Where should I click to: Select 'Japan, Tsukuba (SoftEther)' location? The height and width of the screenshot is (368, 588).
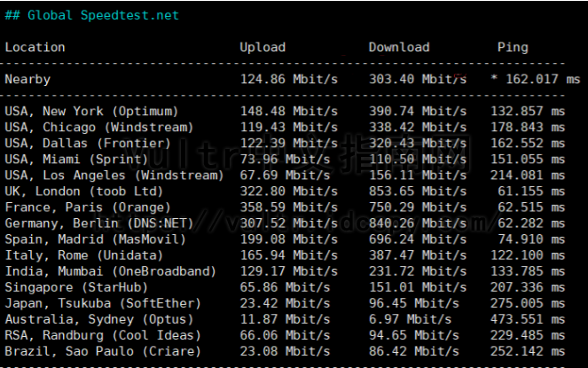point(103,304)
